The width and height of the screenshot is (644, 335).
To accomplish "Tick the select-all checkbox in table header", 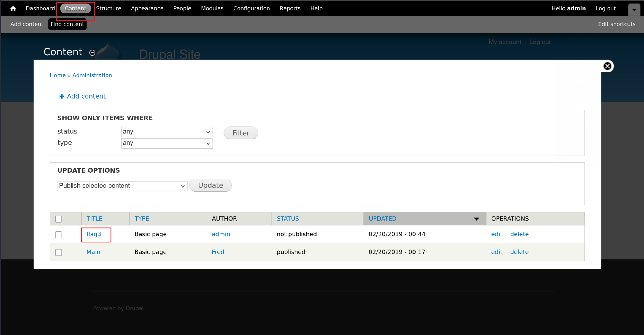I will pos(59,219).
